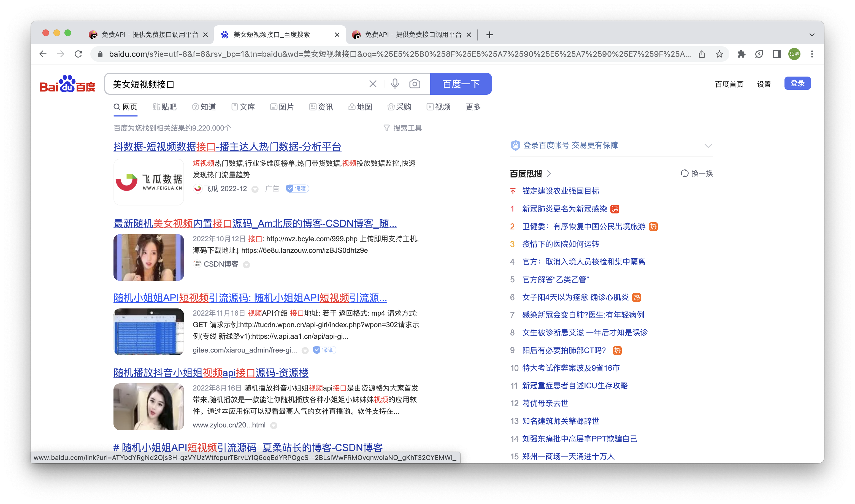Click the 百度一下 search button
Screen dimensions: 855x504
click(x=461, y=84)
